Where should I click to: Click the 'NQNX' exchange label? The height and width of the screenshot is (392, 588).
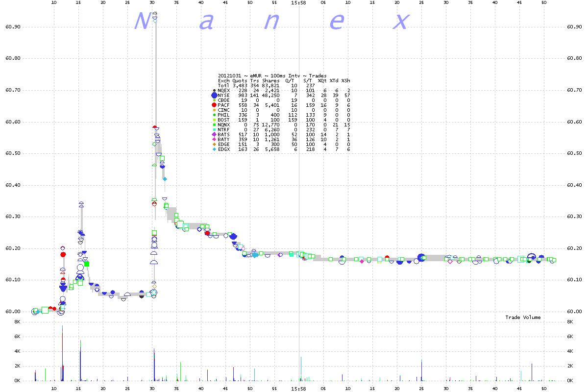(x=224, y=125)
